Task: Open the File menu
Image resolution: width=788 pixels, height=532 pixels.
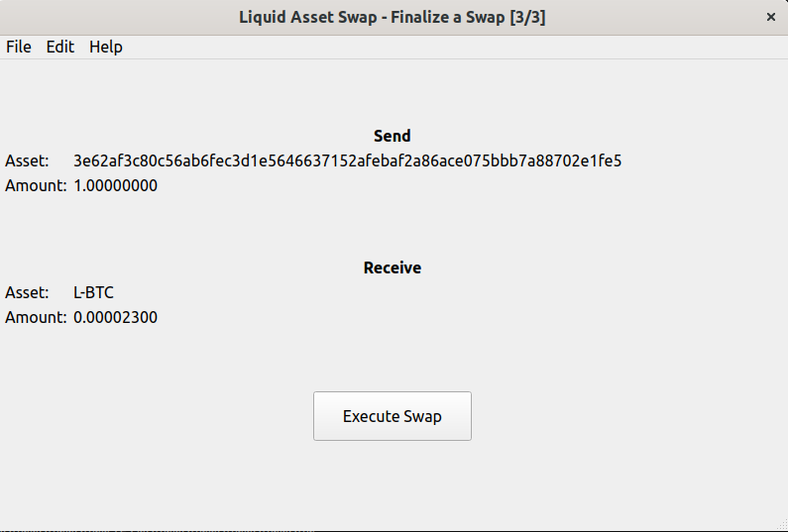Action: [19, 47]
